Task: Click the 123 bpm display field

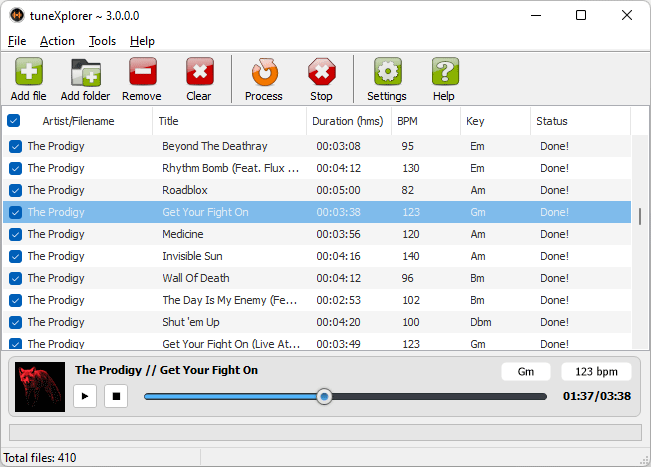Action: [596, 372]
